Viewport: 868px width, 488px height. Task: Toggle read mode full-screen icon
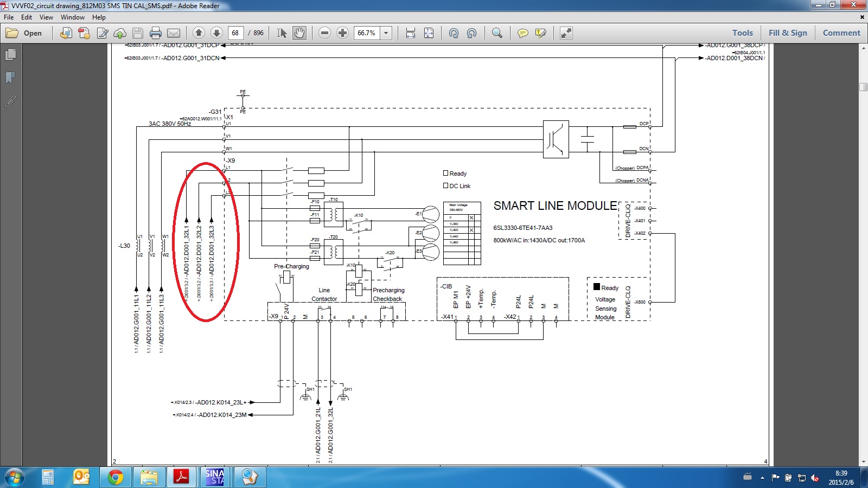point(566,33)
